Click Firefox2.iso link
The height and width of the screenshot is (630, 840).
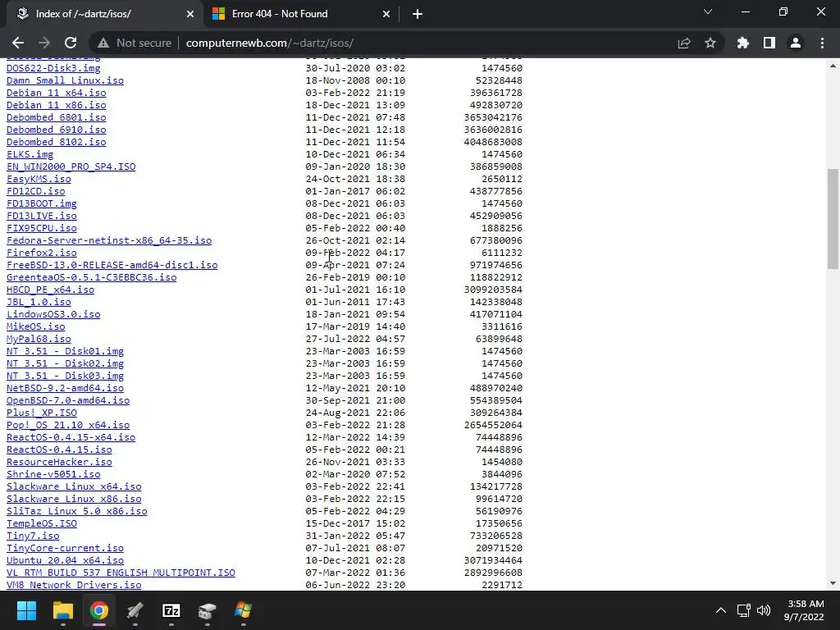tap(41, 253)
